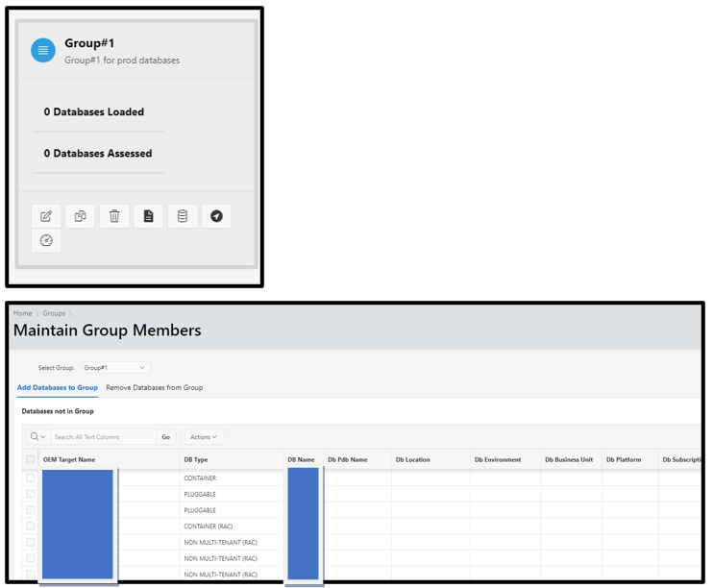The height and width of the screenshot is (588, 713).
Task: Click the compass navigation icon on Group#1 card
Action: pos(216,216)
